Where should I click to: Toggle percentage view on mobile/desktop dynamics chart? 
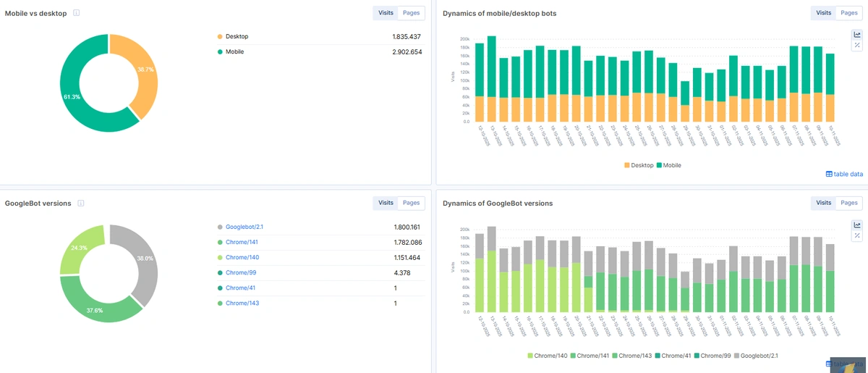[857, 45]
